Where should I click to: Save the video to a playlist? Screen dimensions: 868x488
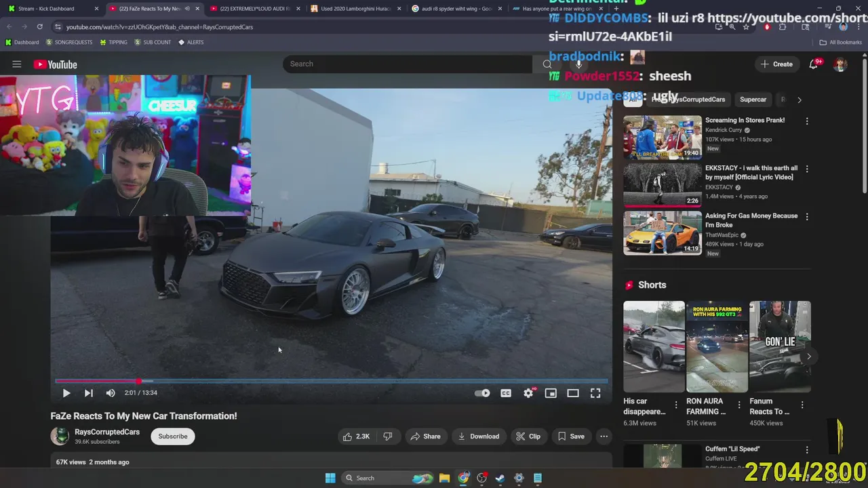tap(571, 436)
